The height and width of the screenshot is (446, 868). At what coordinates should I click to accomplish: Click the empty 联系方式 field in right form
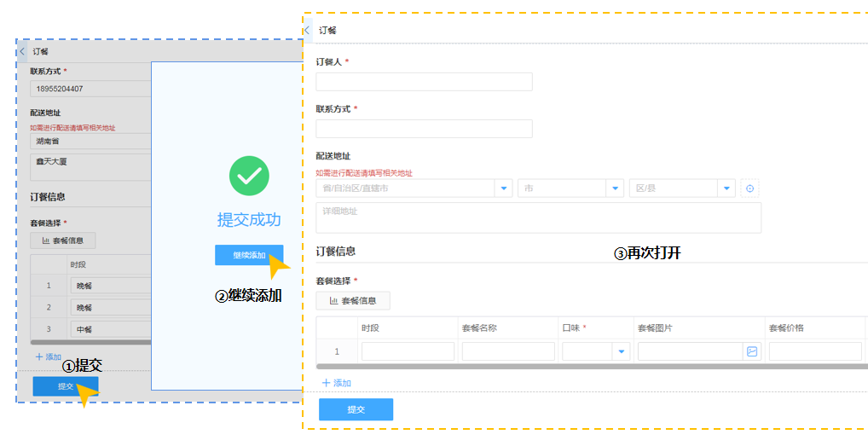tap(424, 129)
